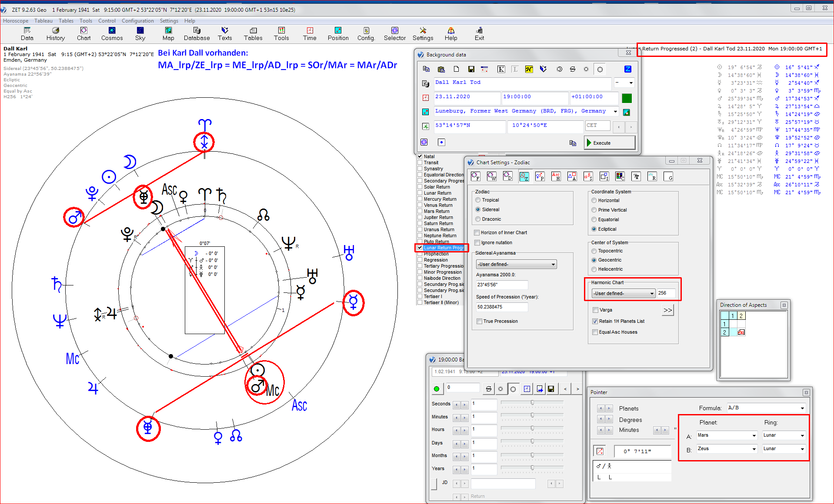Image resolution: width=834 pixels, height=504 pixels.
Task: Click the Chart toolbar icon
Action: click(83, 33)
